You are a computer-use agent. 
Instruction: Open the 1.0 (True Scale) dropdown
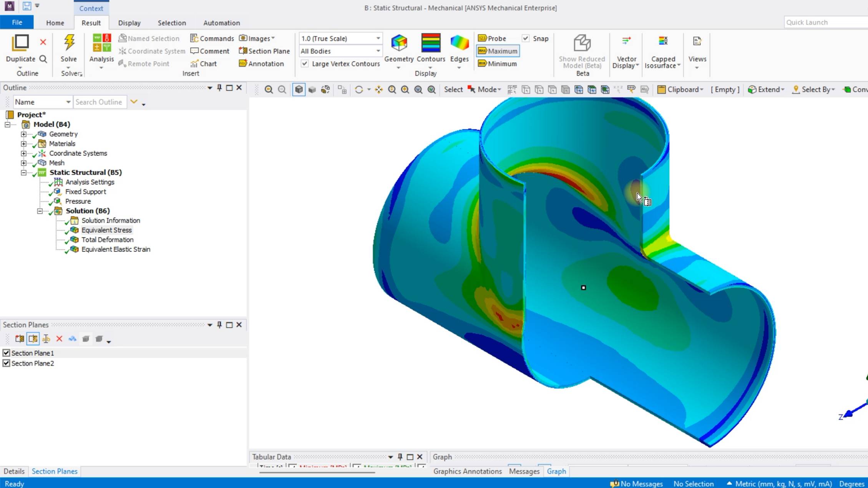340,38
